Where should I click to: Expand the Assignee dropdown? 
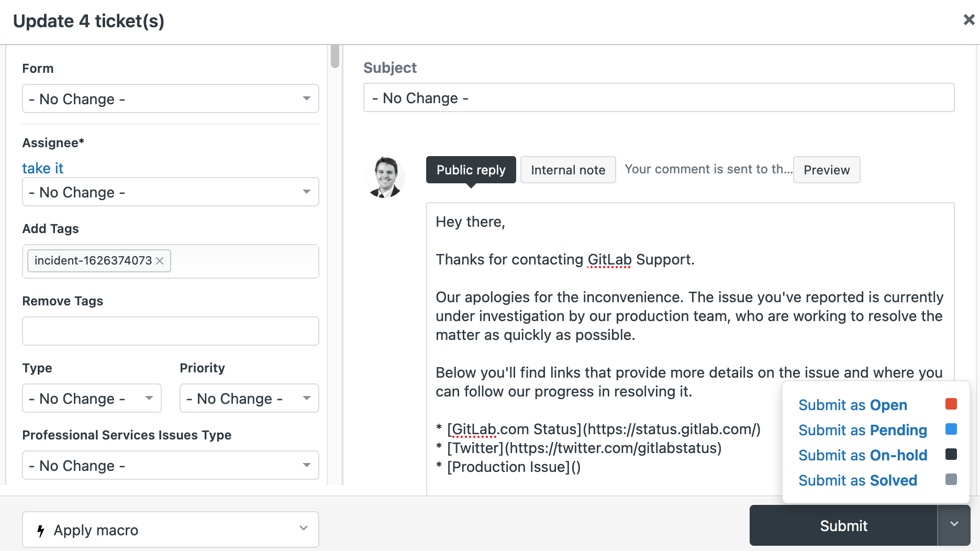point(171,192)
